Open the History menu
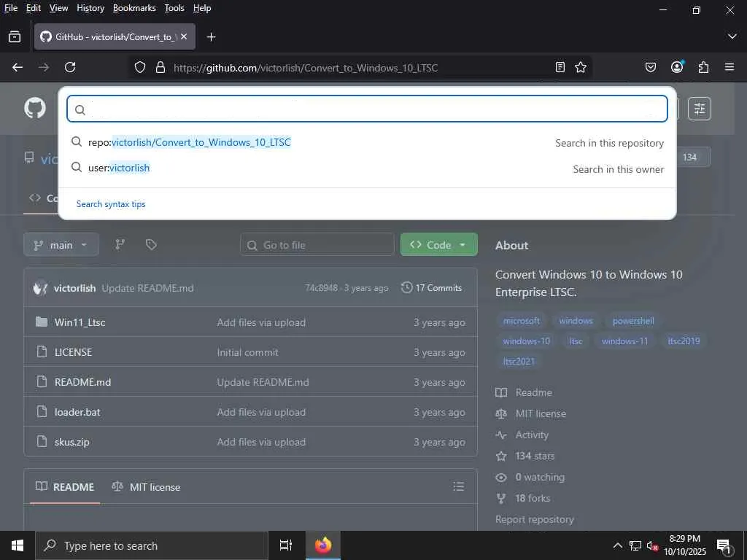Viewport: 747px width, 560px height. (x=90, y=8)
